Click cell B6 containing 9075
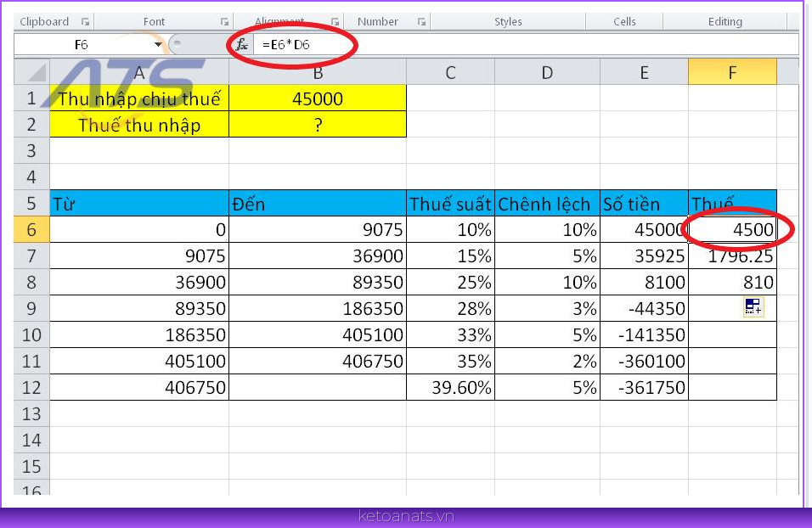Image resolution: width=812 pixels, height=528 pixels. pos(318,229)
